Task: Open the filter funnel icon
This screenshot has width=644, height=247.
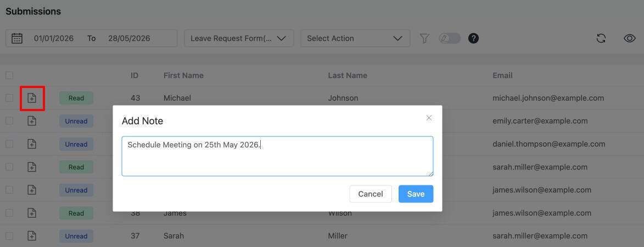Action: tap(424, 39)
